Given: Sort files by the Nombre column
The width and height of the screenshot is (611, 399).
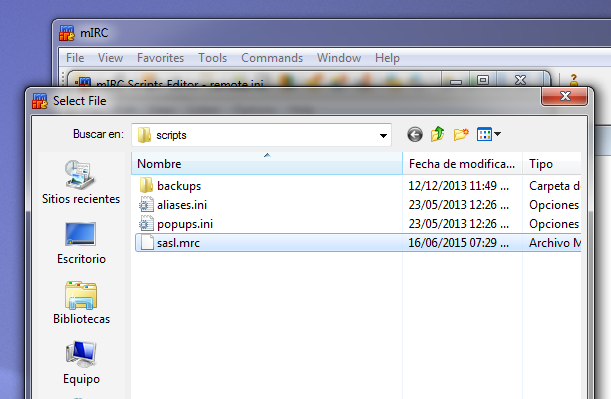Looking at the screenshot, I should click(267, 164).
